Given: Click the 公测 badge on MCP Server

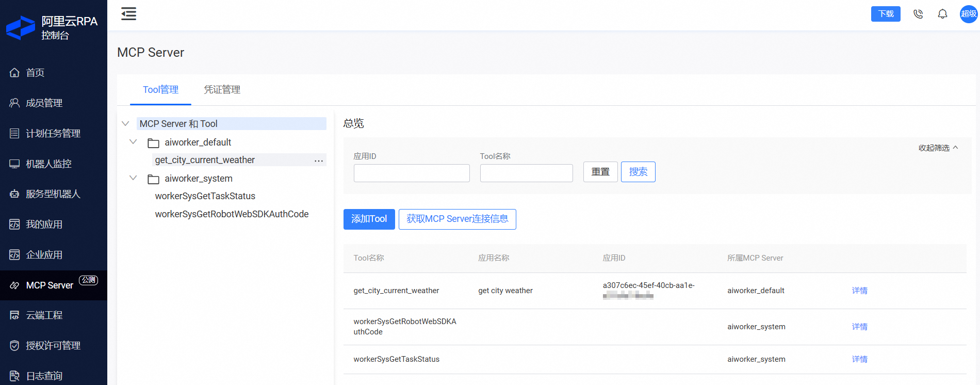Looking at the screenshot, I should click(x=88, y=280).
